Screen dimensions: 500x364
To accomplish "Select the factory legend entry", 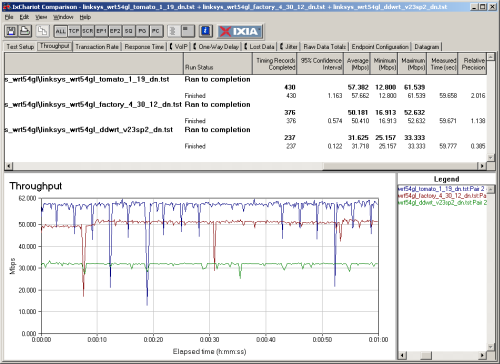I will click(442, 196).
